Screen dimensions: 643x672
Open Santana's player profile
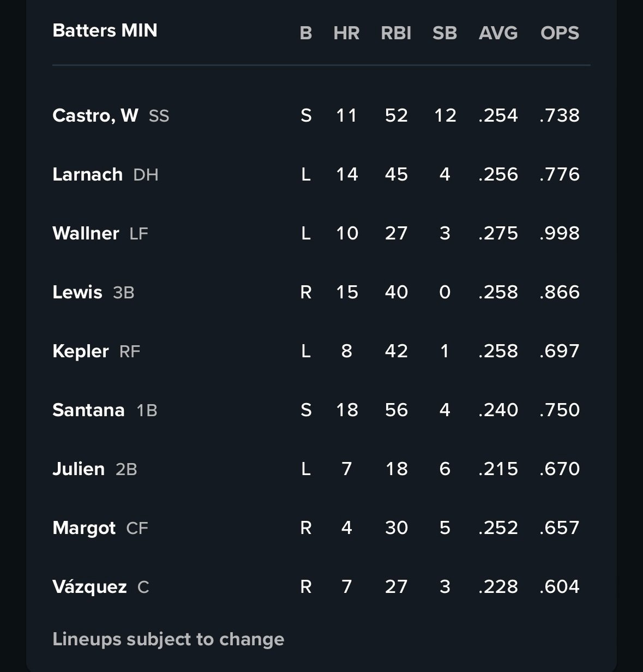tap(88, 410)
